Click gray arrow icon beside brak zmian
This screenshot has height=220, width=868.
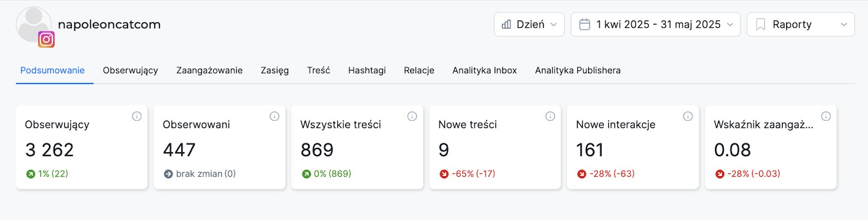tap(168, 174)
